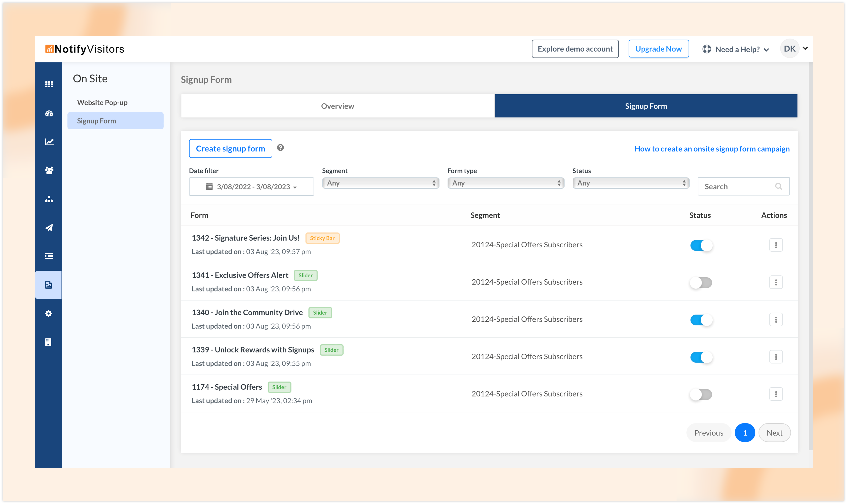This screenshot has height=504, width=847.
Task: Click the dashboard gauge sidebar icon
Action: point(49,113)
